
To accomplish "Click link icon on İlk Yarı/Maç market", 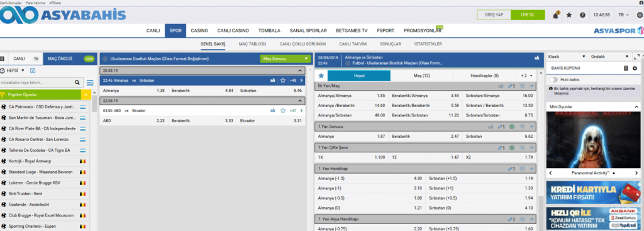I will click(511, 86).
